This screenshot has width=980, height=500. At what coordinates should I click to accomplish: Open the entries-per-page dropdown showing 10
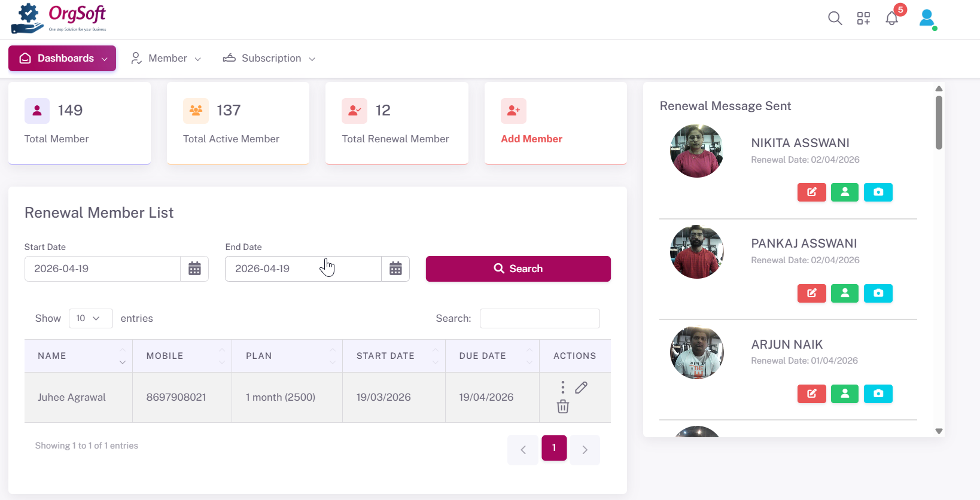(91, 318)
